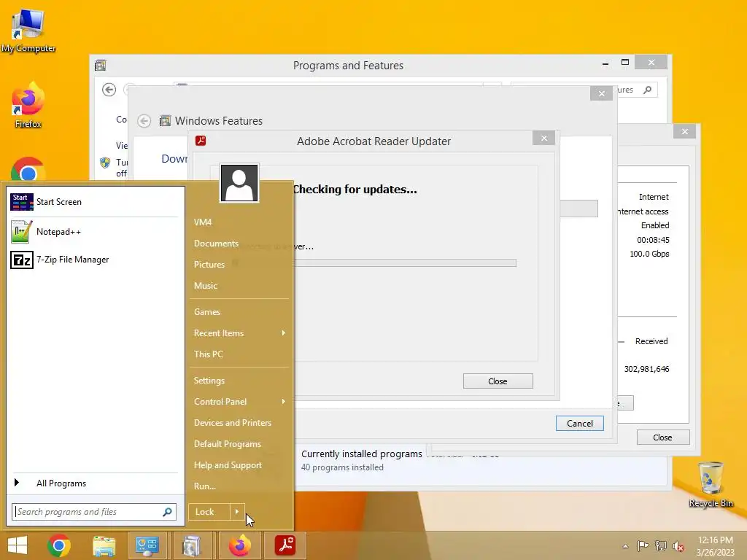Expand All Programs in Start menu
Screen dimensions: 747x560
pos(94,483)
